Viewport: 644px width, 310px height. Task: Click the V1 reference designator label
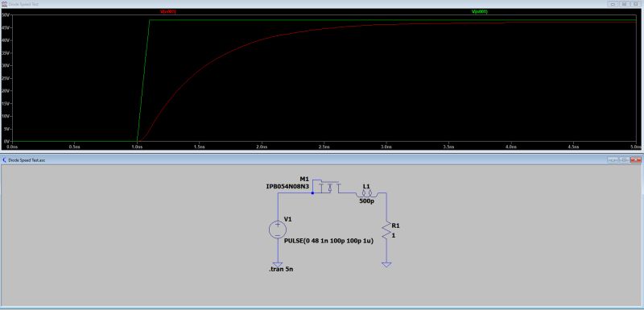coord(288,219)
